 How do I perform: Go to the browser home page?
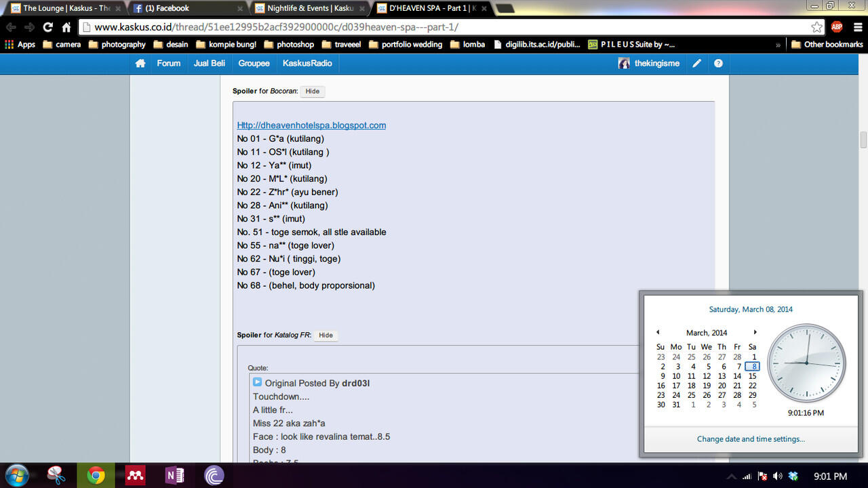point(66,27)
